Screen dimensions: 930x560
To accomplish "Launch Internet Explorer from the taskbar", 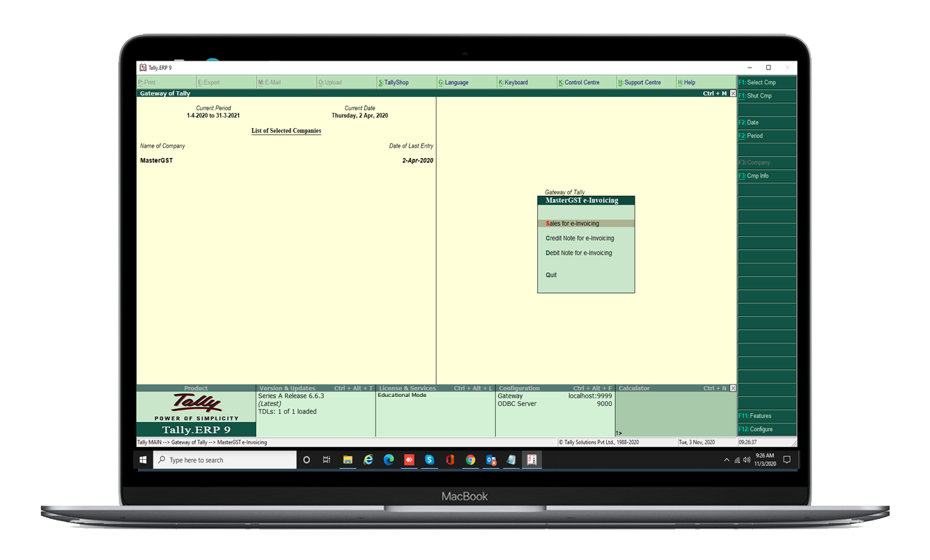I will point(369,460).
